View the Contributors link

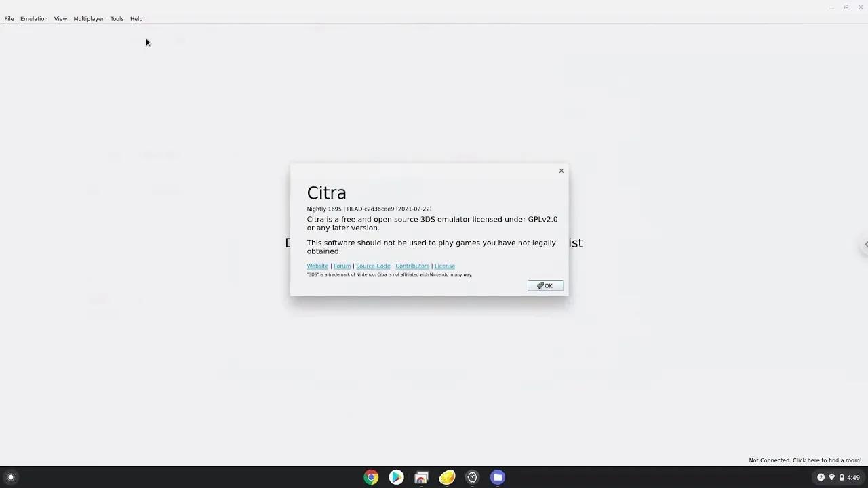pyautogui.click(x=412, y=266)
